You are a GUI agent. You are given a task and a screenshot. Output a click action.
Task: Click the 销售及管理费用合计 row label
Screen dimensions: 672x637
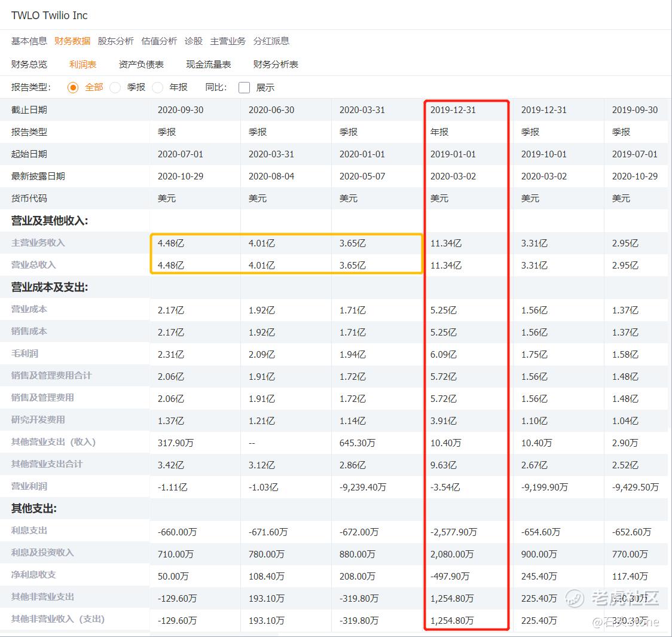click(x=51, y=376)
